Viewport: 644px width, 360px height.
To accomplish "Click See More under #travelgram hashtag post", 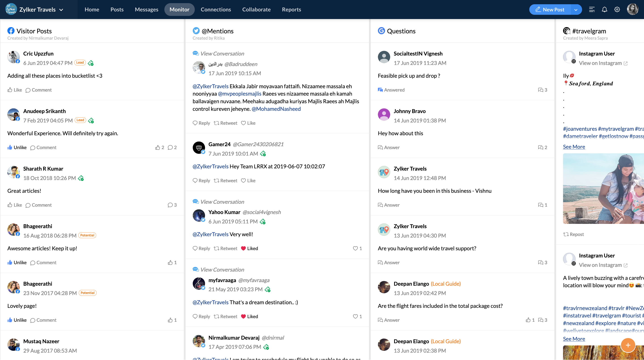I will tap(573, 147).
